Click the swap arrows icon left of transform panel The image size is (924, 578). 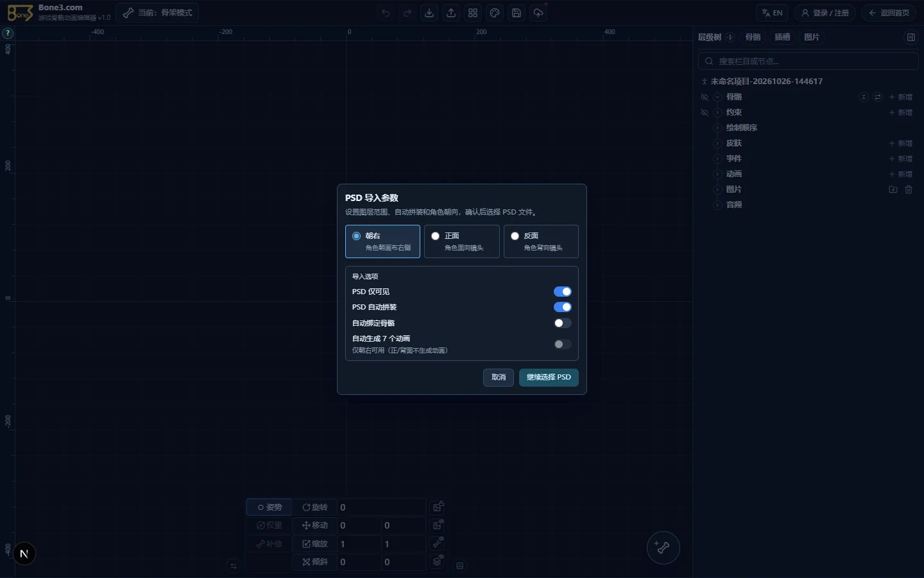[x=234, y=566]
